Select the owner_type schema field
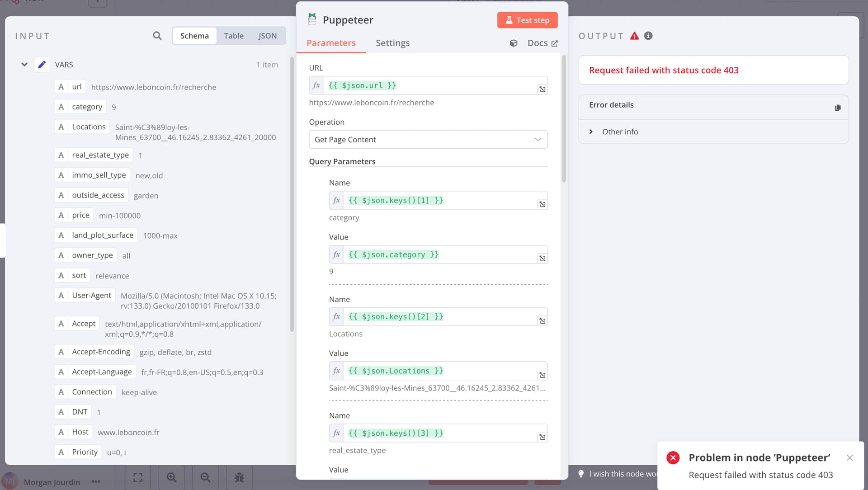The width and height of the screenshot is (868, 490). [85, 255]
